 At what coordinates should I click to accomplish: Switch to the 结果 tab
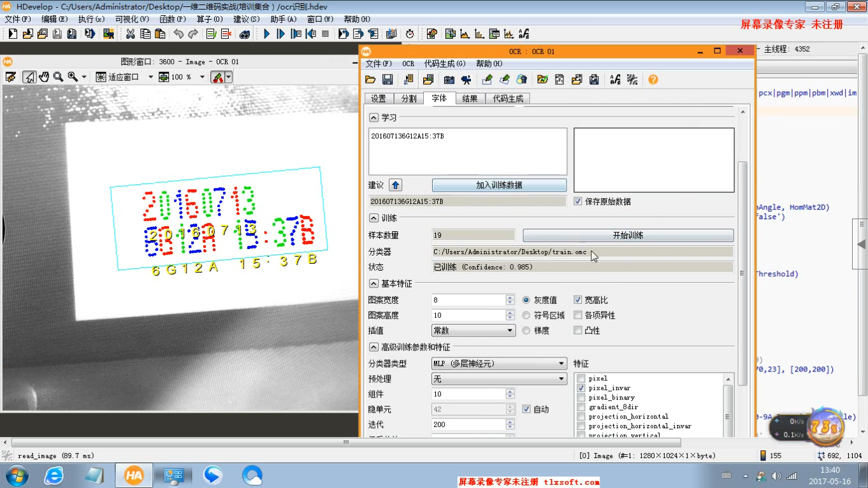(x=470, y=99)
